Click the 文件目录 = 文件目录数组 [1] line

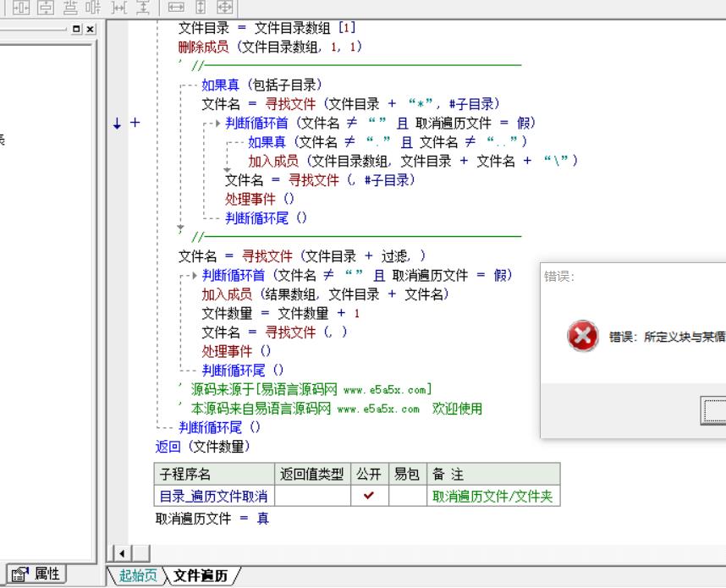267,28
